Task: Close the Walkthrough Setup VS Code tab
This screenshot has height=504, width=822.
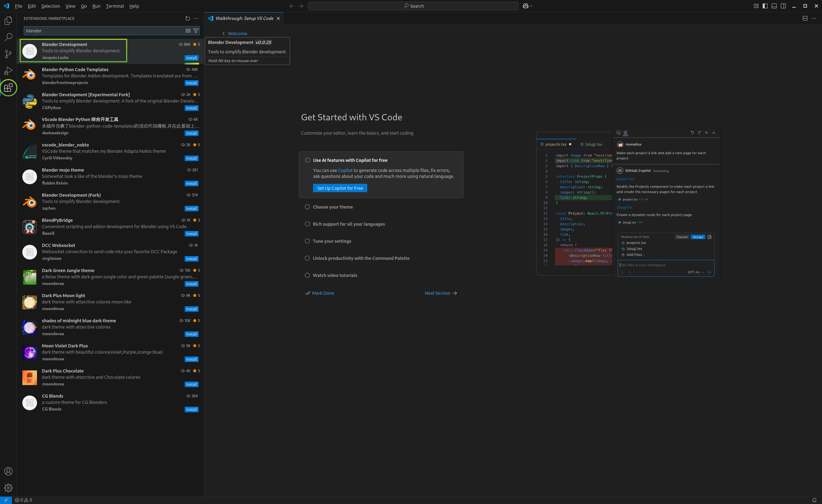Action: [278, 18]
